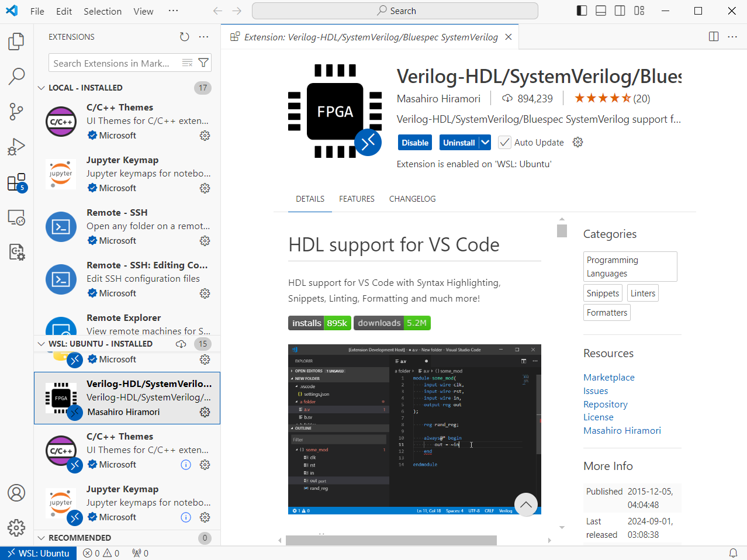Select the Programming Languages category
The image size is (747, 560).
click(x=630, y=267)
